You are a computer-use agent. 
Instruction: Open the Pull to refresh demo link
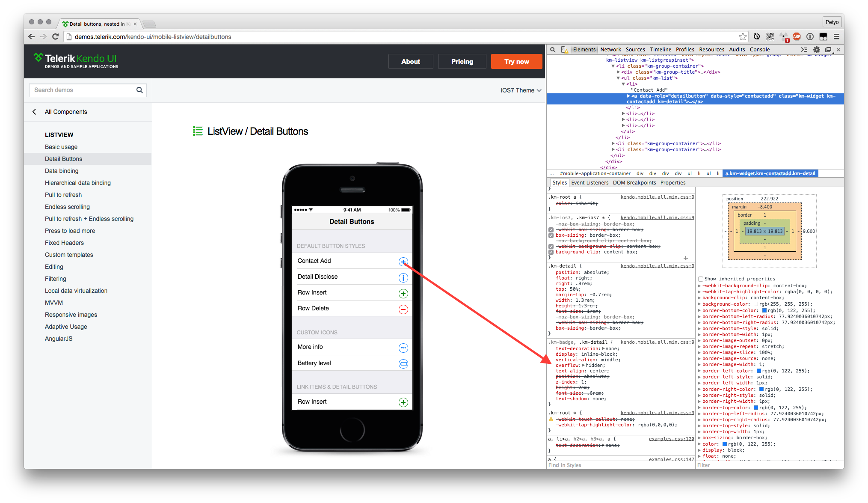pos(63,195)
